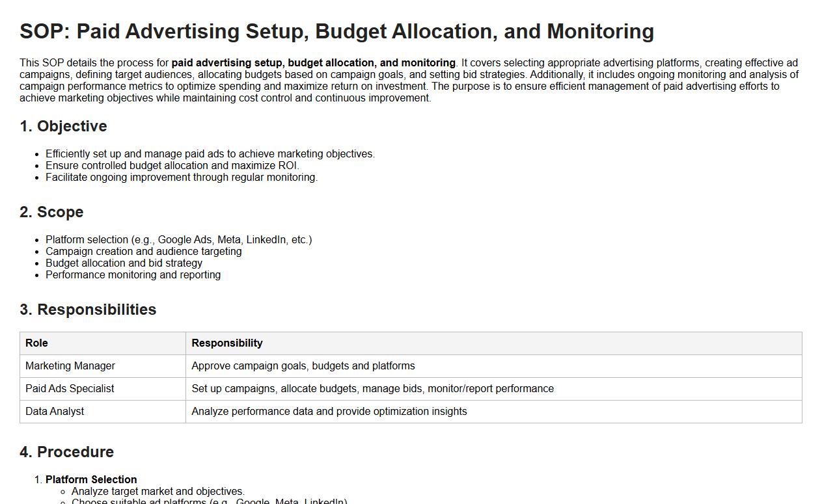Image resolution: width=822 pixels, height=504 pixels.
Task: Click the bold "Platform Selection" procedure step
Action: click(91, 480)
